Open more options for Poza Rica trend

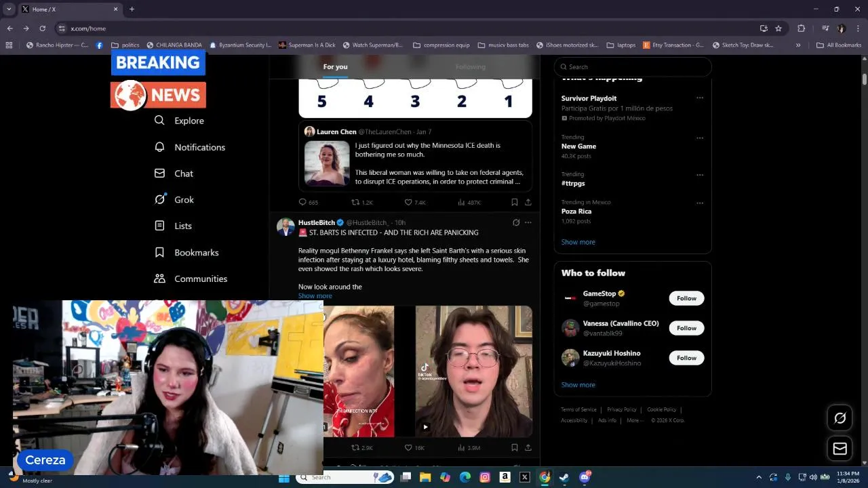tap(700, 203)
